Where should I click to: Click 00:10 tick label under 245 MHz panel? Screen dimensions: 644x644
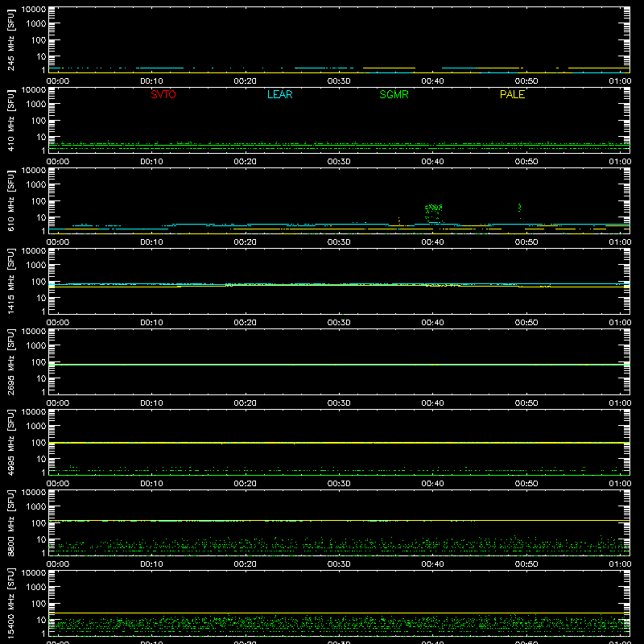pyautogui.click(x=151, y=81)
